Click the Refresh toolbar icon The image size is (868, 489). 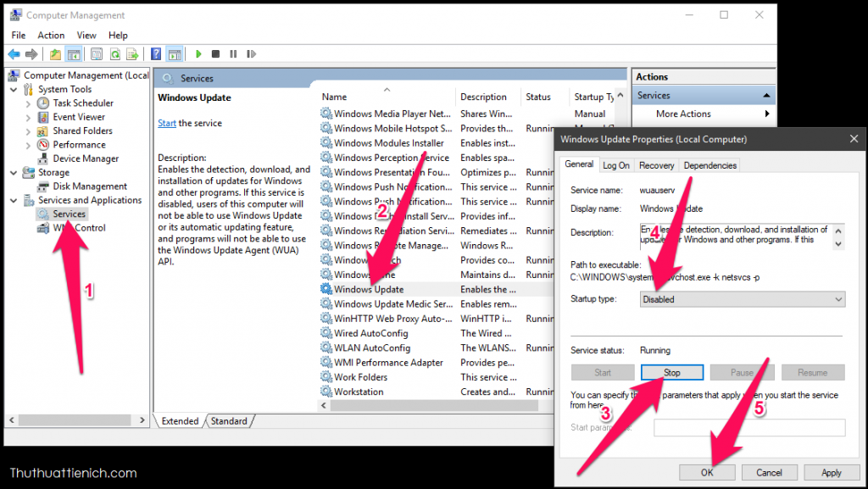pos(114,54)
